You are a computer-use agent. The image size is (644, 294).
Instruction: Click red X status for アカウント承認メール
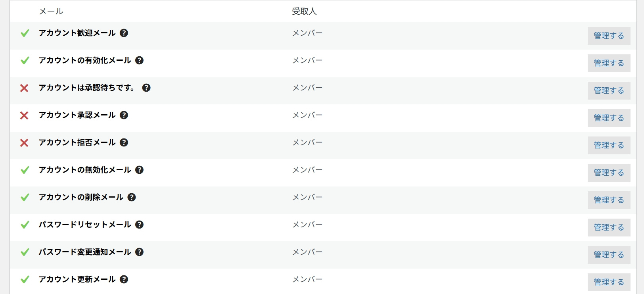pos(24,115)
